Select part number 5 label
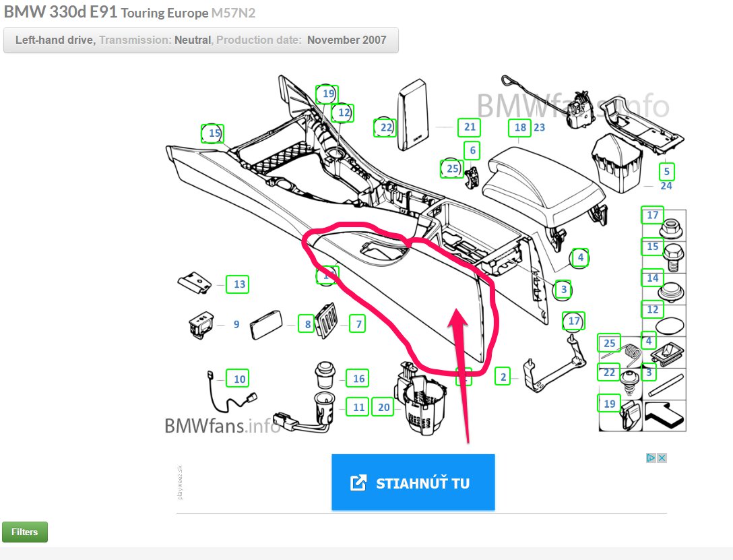The image size is (733, 560). 666,172
